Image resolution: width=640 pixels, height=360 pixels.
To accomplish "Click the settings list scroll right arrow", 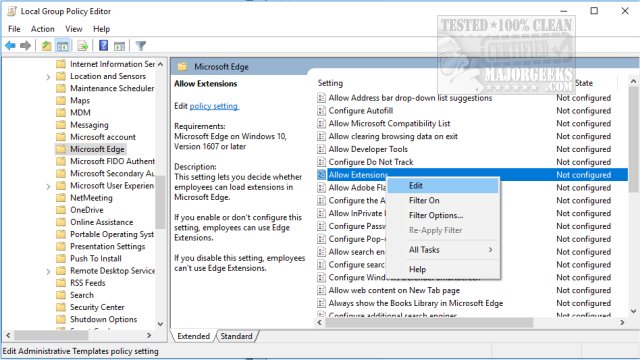I will click(622, 322).
